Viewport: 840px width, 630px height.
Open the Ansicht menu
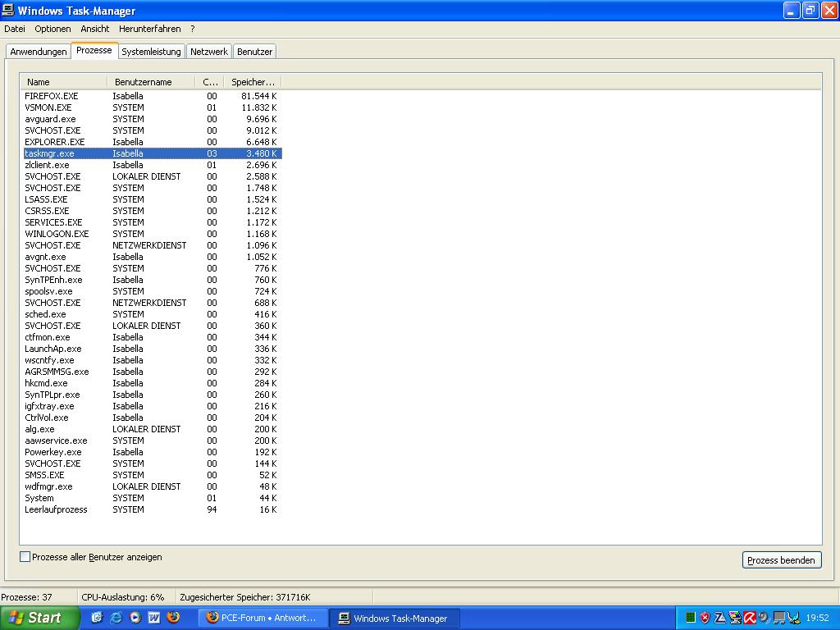click(95, 29)
